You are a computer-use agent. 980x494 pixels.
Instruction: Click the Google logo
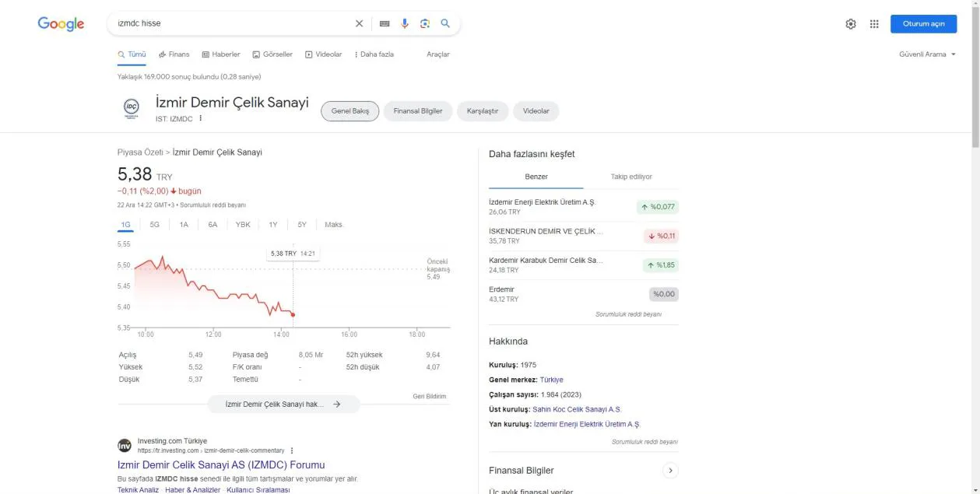[x=61, y=24]
